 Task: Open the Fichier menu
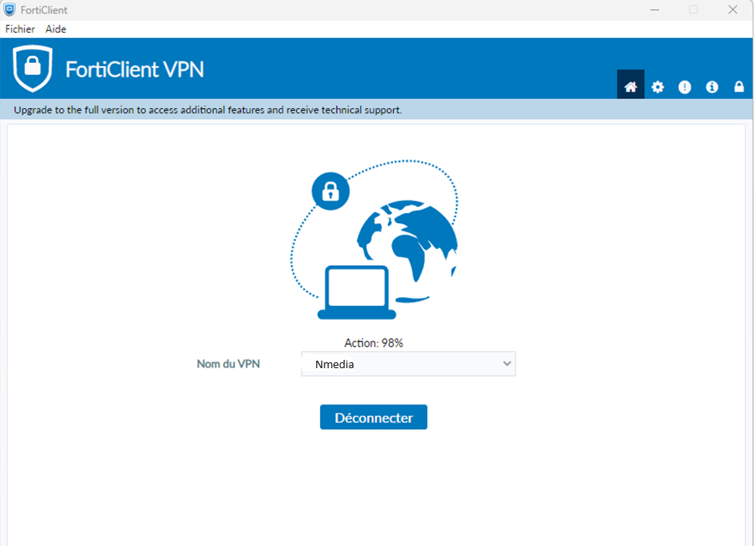click(20, 29)
